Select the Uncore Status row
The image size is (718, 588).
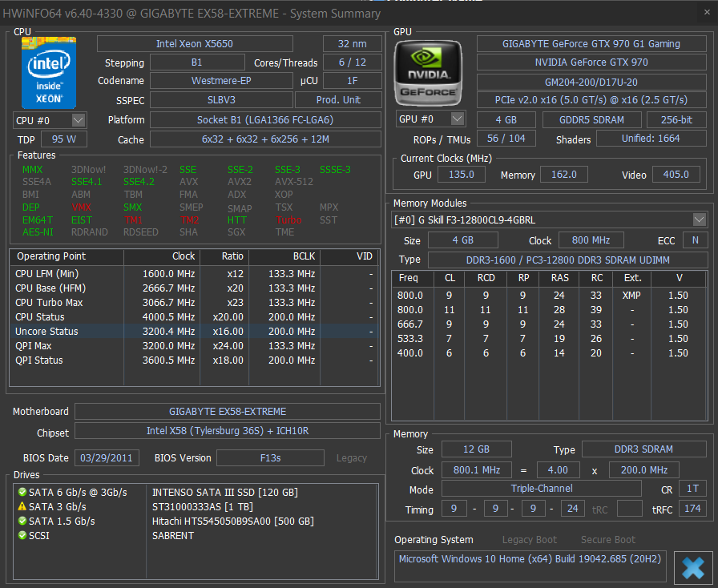pyautogui.click(x=194, y=331)
